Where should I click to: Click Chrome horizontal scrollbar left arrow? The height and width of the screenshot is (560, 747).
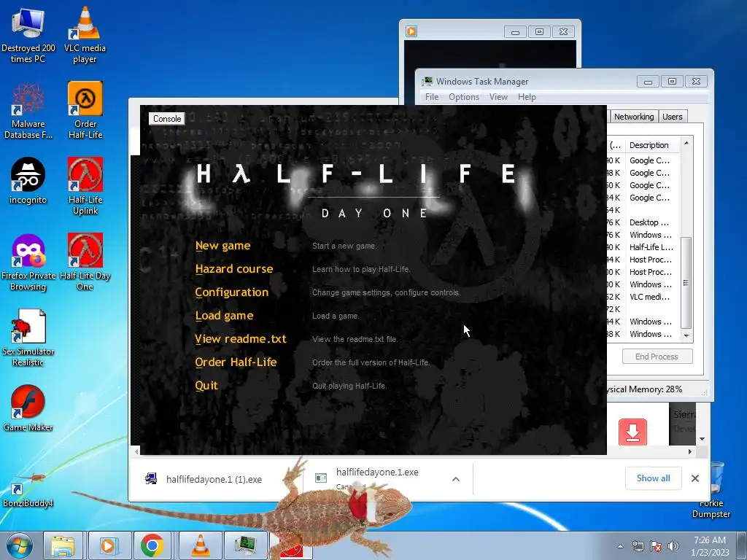136,451
